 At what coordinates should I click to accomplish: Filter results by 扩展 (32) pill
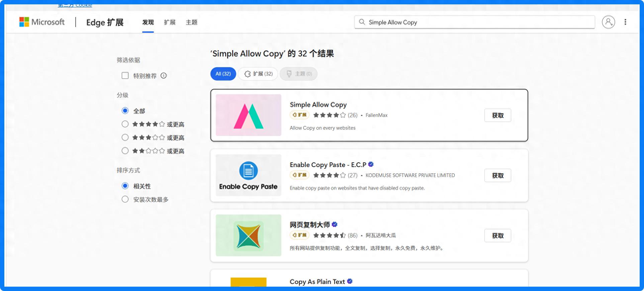coord(258,74)
